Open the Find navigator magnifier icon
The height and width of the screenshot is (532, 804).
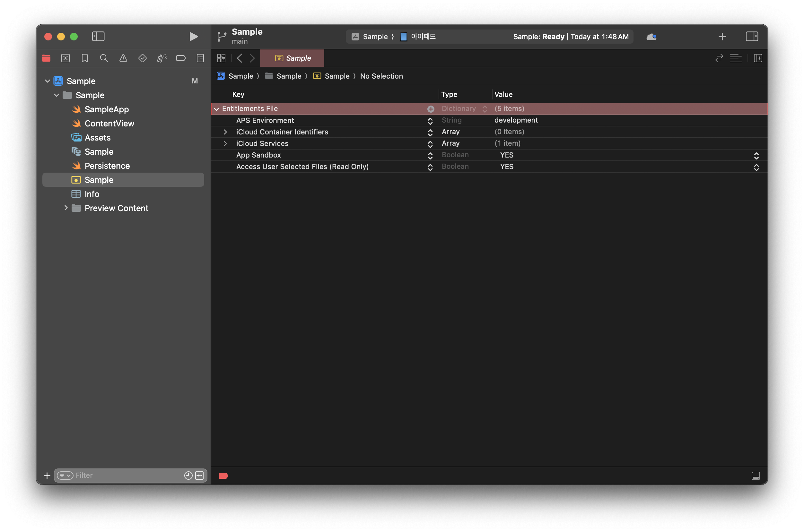tap(104, 58)
